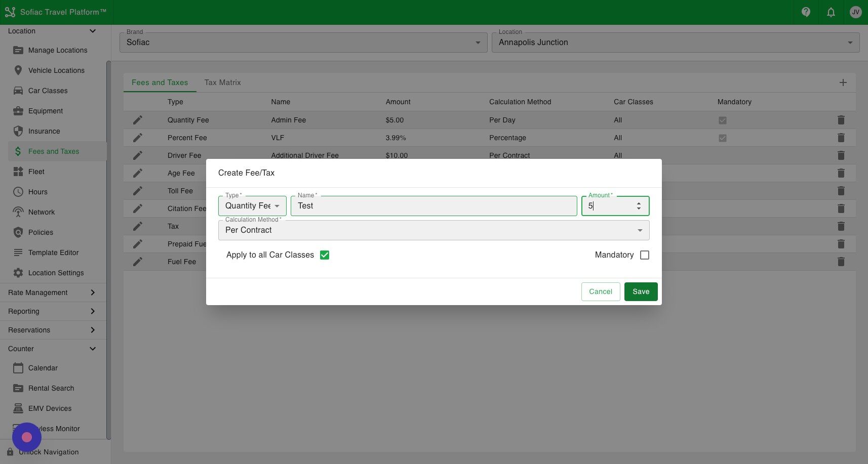868x464 pixels.
Task: Switch to the Tax Matrix tab
Action: tap(222, 82)
